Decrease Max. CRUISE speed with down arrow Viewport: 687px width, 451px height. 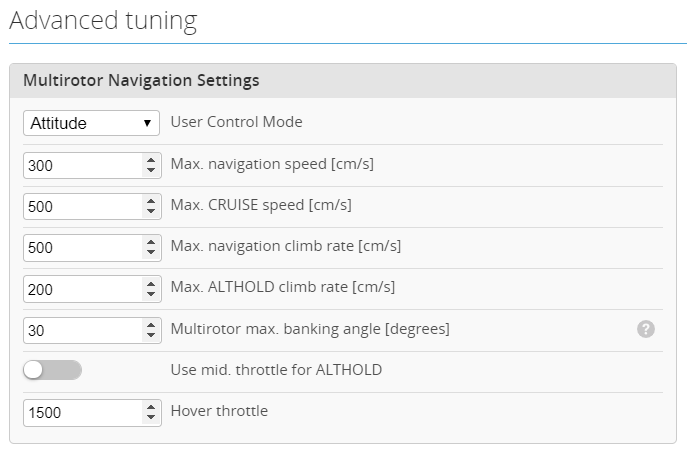(x=151, y=212)
